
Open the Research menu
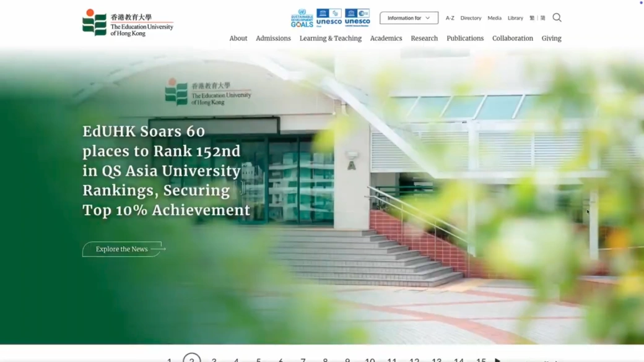coord(424,38)
